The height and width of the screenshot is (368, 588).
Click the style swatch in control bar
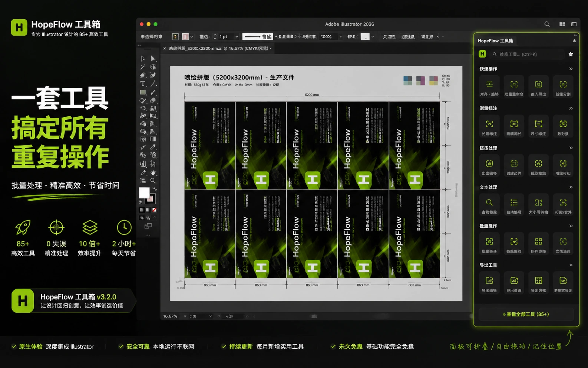tap(365, 37)
